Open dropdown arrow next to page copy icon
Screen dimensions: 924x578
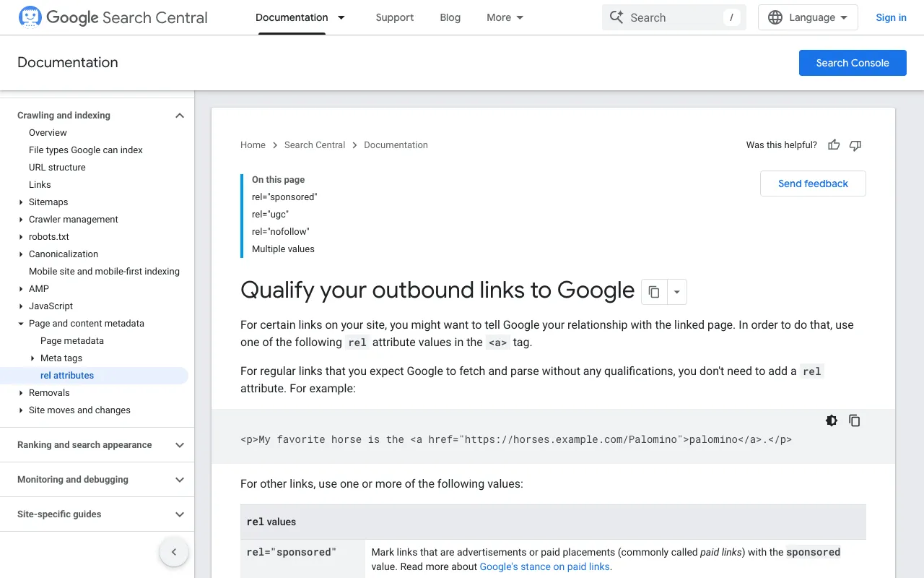pos(677,292)
